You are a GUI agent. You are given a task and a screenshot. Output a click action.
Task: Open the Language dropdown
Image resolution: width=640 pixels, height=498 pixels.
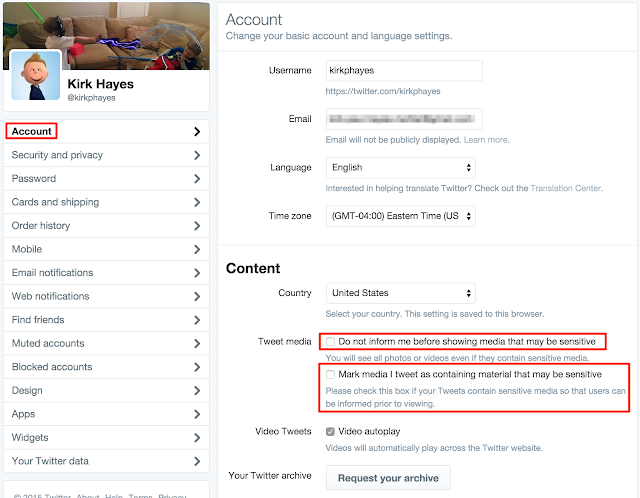pyautogui.click(x=400, y=167)
